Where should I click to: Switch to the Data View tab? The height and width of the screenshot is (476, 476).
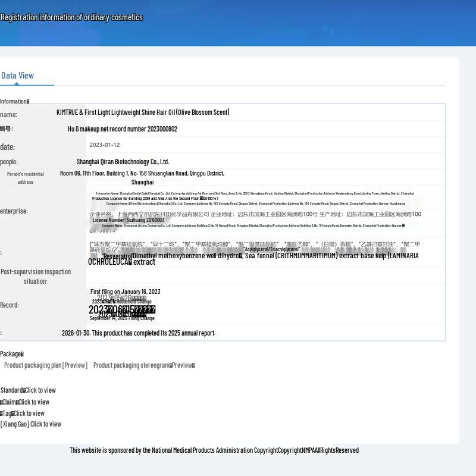click(x=18, y=76)
